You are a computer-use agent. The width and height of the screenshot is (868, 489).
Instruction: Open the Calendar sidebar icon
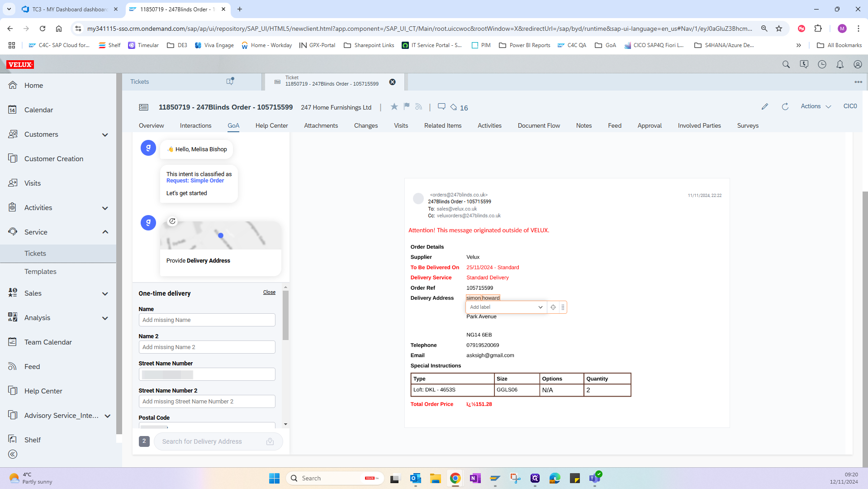(x=13, y=110)
